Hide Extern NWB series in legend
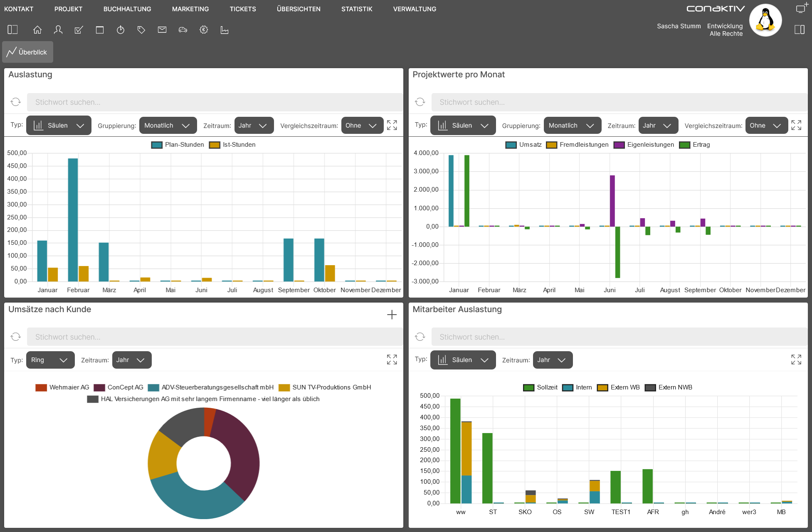Image resolution: width=812 pixels, height=532 pixels. [669, 387]
